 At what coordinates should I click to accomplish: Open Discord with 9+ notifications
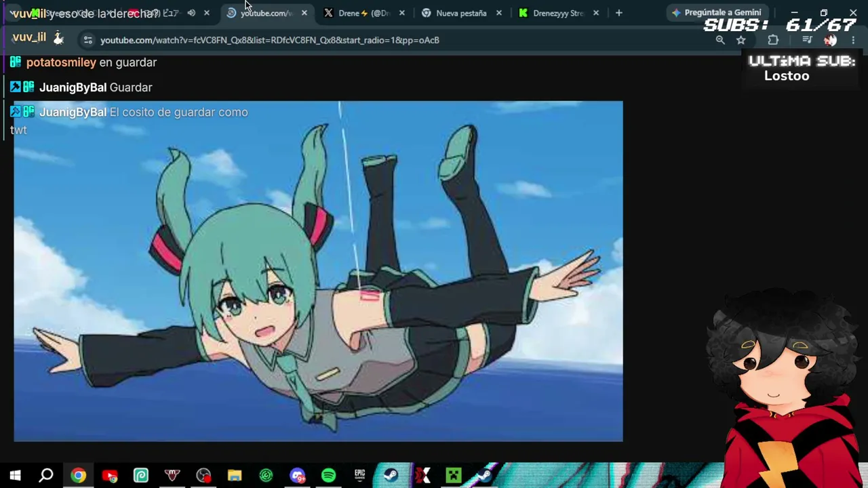click(297, 476)
